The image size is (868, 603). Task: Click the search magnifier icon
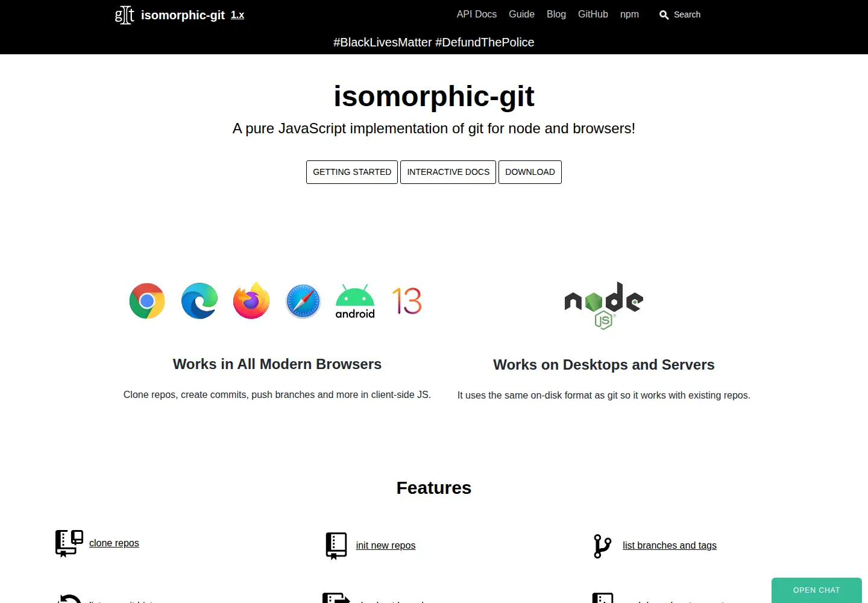pyautogui.click(x=664, y=15)
